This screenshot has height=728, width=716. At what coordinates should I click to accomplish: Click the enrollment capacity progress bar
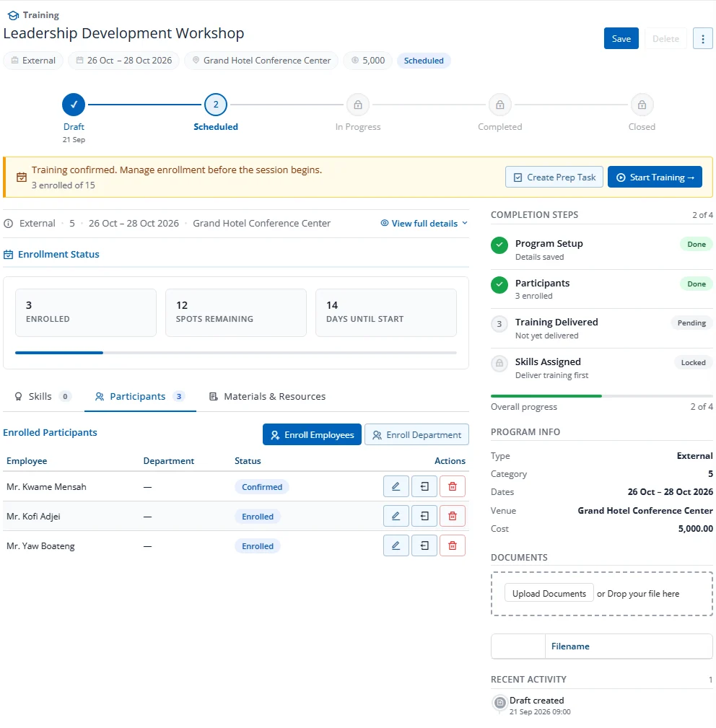point(236,353)
